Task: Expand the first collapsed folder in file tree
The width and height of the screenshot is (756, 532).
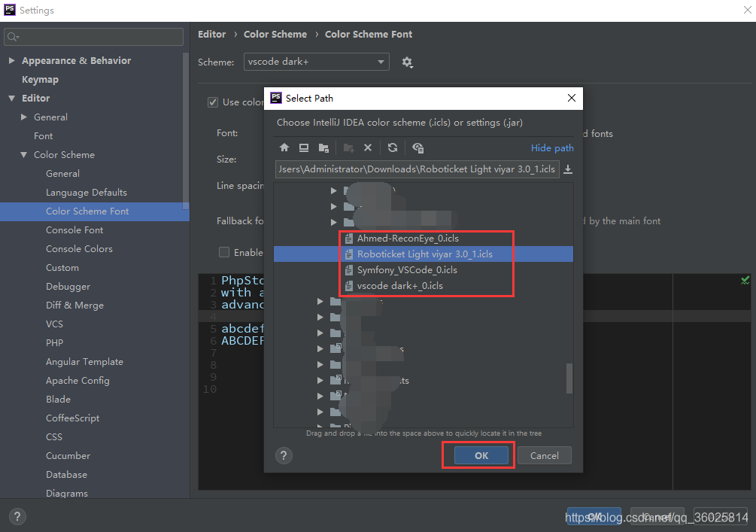Action: pyautogui.click(x=333, y=190)
